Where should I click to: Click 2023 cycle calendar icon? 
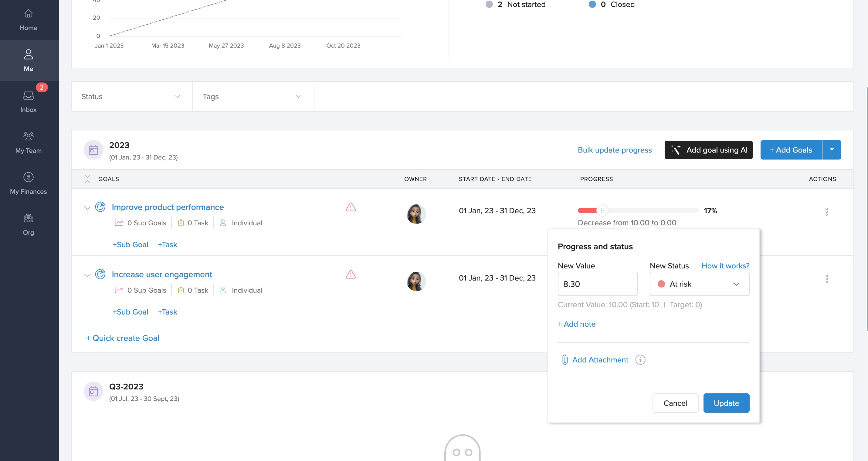[93, 150]
